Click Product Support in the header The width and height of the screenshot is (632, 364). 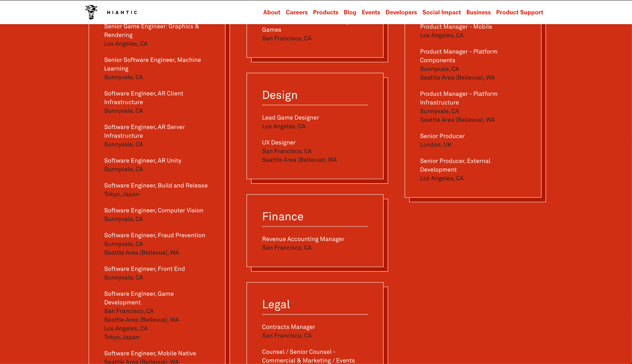pyautogui.click(x=520, y=12)
